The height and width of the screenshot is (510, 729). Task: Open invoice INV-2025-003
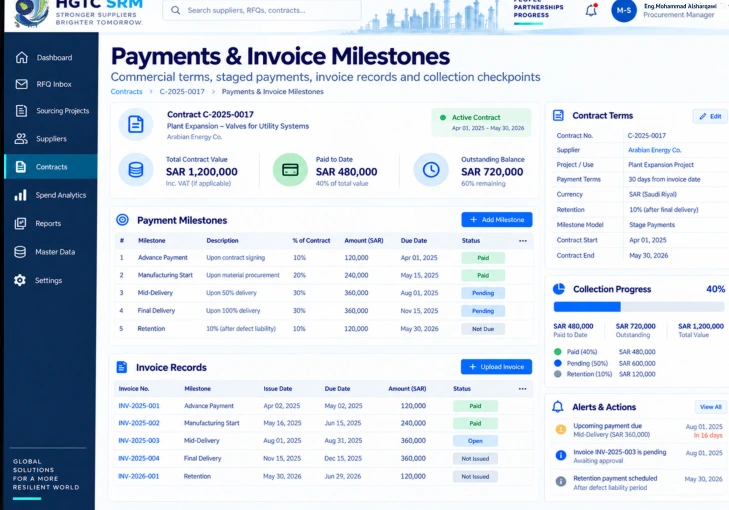(139, 440)
